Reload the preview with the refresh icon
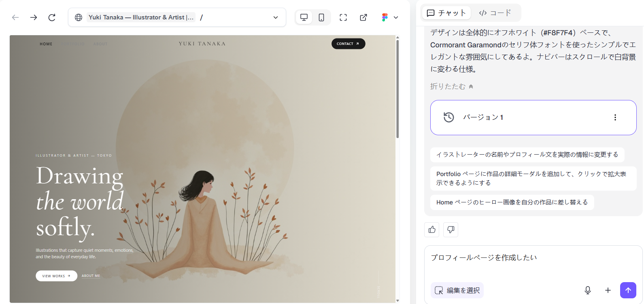Image resolution: width=644 pixels, height=304 pixels. 52,17
